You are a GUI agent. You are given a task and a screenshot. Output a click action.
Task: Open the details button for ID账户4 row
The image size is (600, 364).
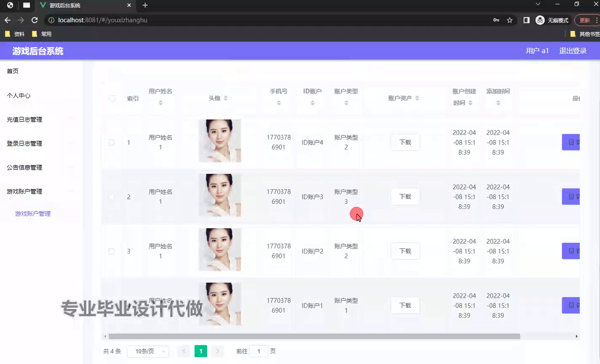pyautogui.click(x=571, y=142)
